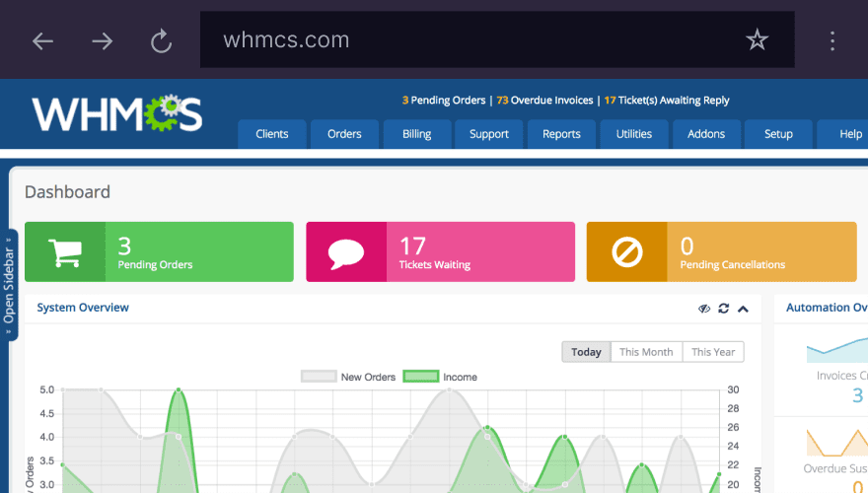Open the Addons menu
The width and height of the screenshot is (868, 493).
(706, 134)
